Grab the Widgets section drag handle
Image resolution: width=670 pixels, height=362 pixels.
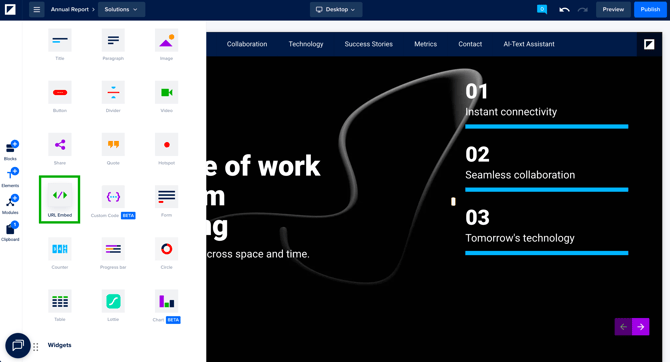tap(35, 347)
